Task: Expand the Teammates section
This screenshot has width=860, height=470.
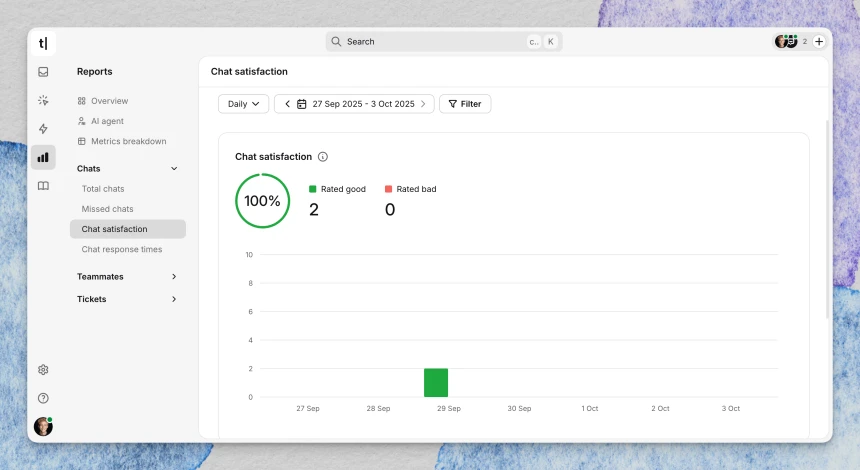Action: tap(127, 276)
